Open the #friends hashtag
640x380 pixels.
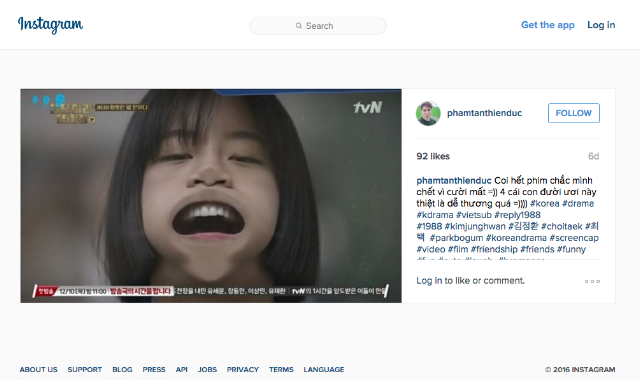point(537,249)
